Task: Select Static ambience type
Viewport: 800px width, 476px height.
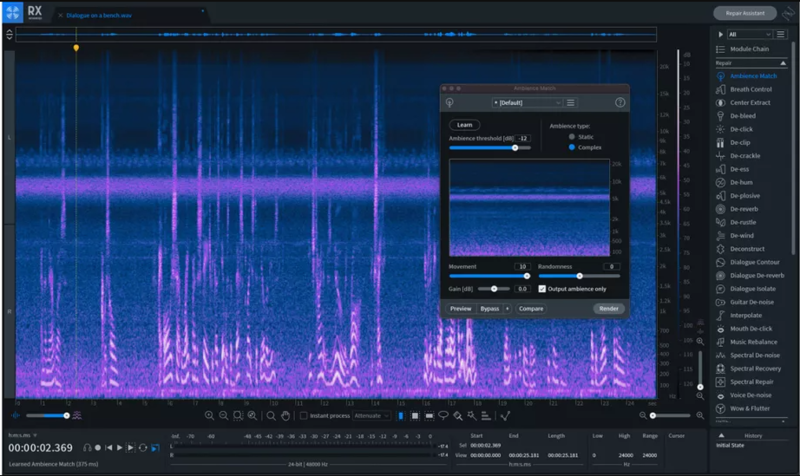Action: pos(572,136)
